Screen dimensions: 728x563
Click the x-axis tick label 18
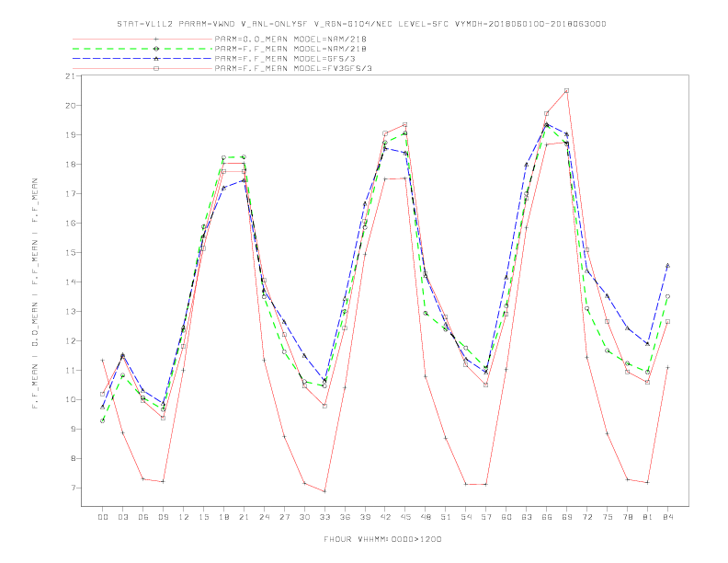pos(223,517)
